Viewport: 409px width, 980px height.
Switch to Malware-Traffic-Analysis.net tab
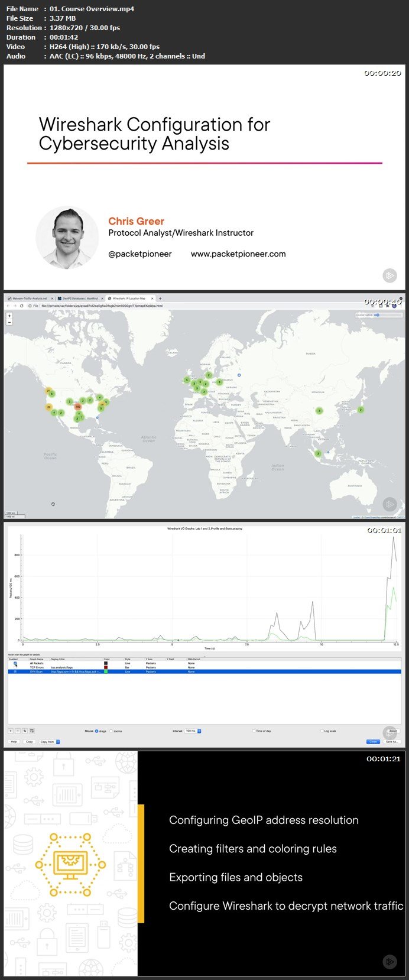coord(30,298)
